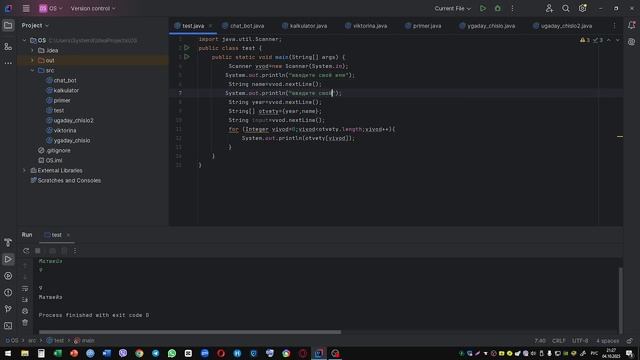Switch to kalkulator.java tab

click(304, 26)
